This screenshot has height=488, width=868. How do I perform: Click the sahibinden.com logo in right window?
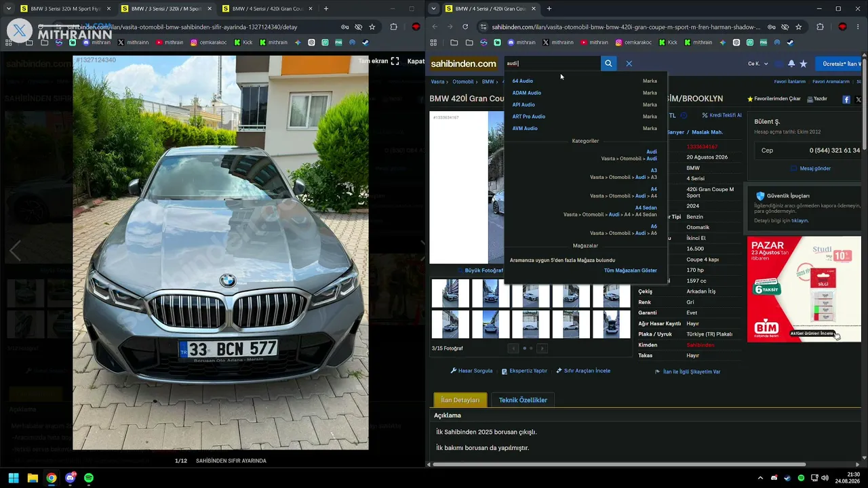(x=464, y=64)
